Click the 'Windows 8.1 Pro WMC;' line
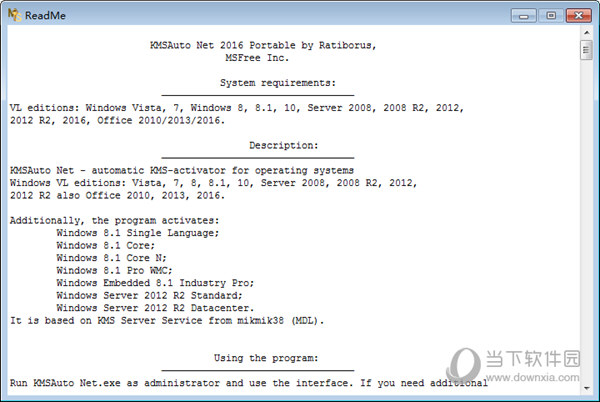This screenshot has height=402, width=600. point(114,270)
